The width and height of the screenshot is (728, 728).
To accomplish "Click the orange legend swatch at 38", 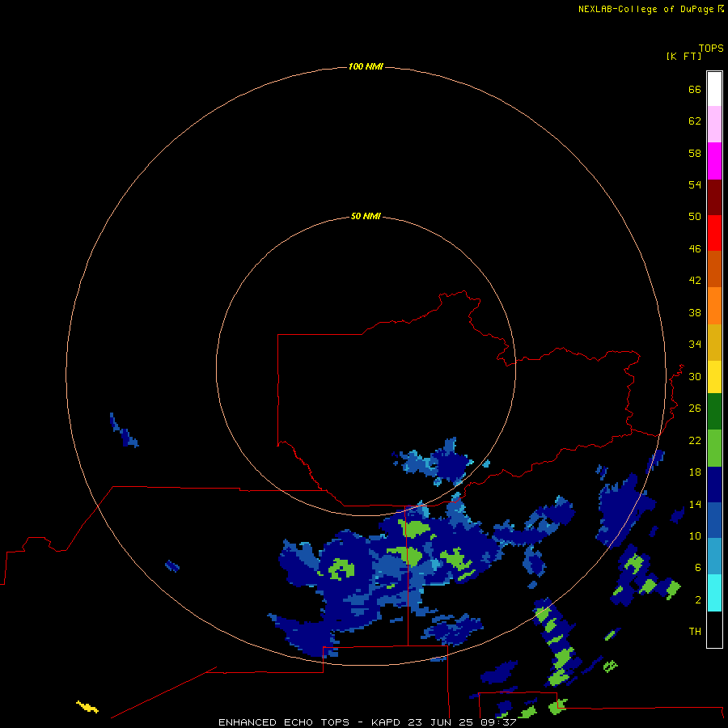I will [x=714, y=306].
